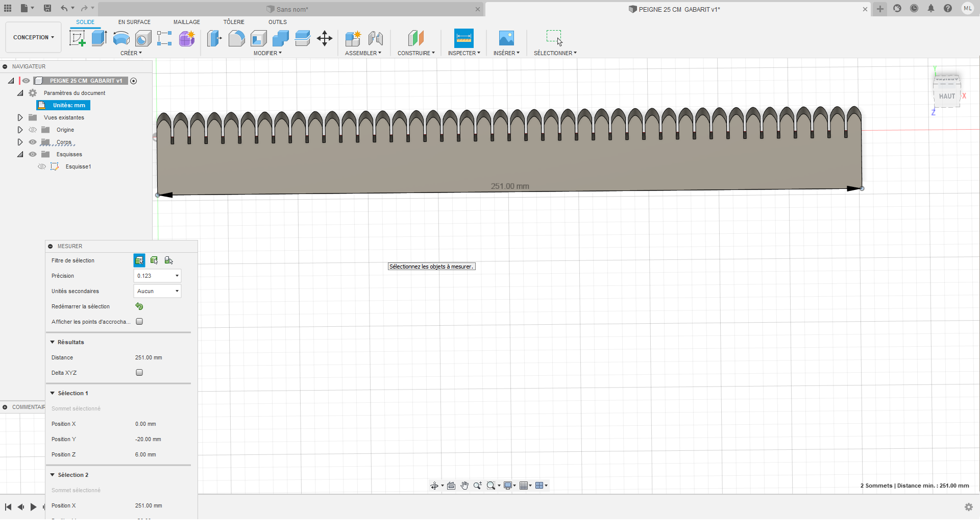Viewport: 980px width, 531px height.
Task: Click the HAUT face of view cube
Action: tap(947, 96)
